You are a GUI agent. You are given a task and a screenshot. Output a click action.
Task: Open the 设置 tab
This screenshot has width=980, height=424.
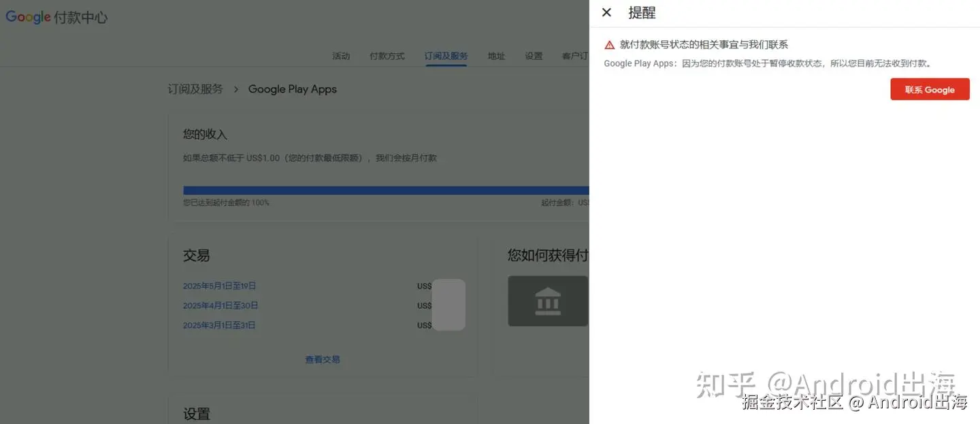[534, 56]
